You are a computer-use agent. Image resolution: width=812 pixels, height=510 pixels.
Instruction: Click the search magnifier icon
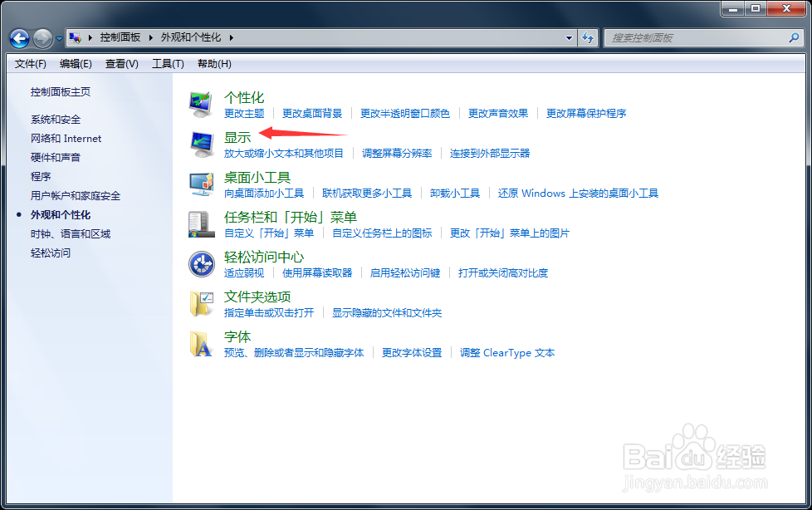coord(795,37)
